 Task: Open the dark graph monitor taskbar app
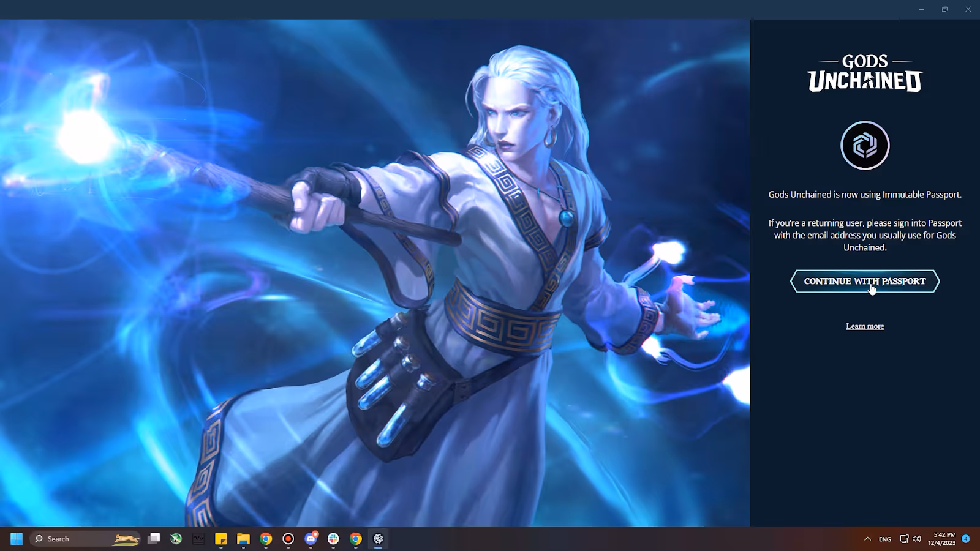coord(198,539)
